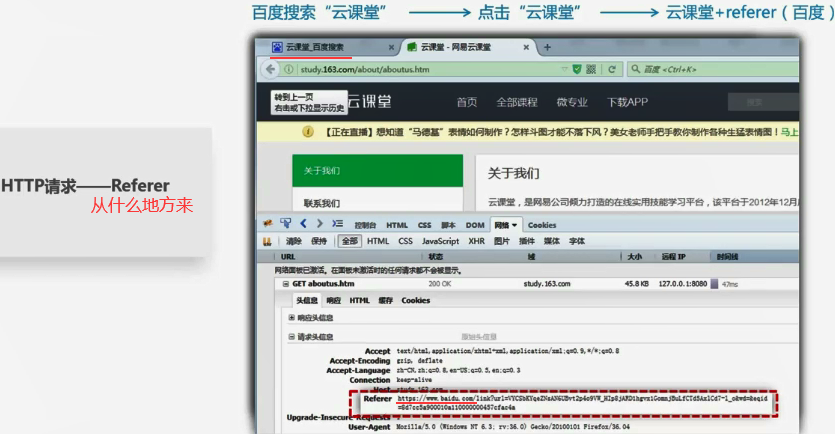
Task: Click Firebug's forward arrow
Action: tap(320, 224)
